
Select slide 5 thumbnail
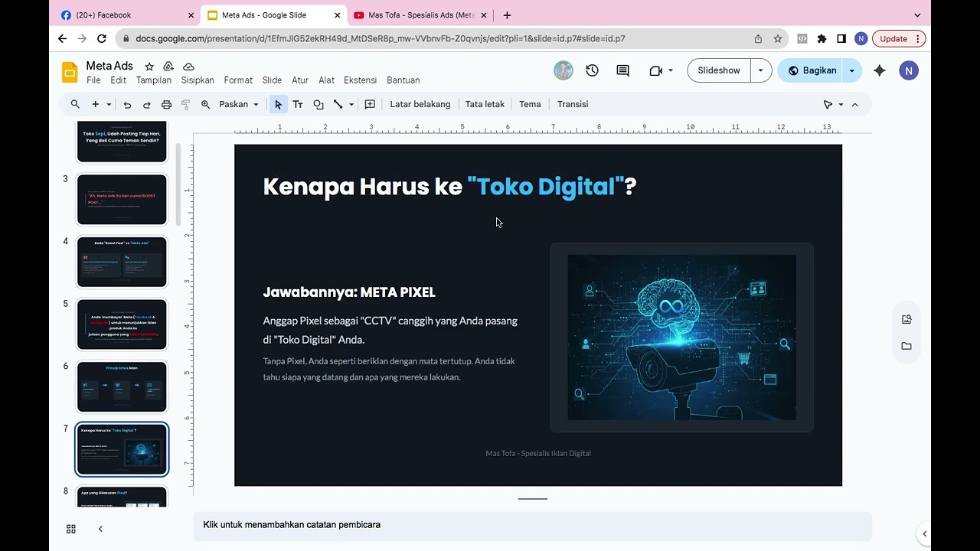point(122,324)
